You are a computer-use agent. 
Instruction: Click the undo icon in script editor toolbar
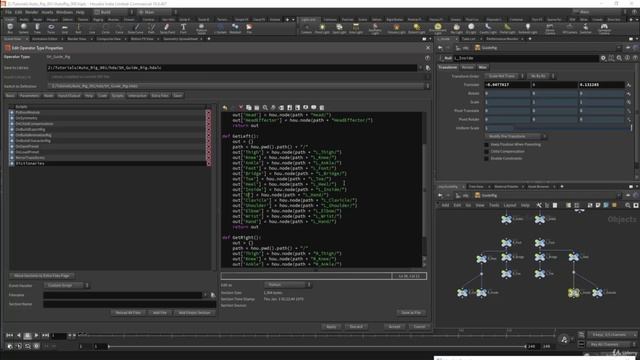tap(225, 108)
